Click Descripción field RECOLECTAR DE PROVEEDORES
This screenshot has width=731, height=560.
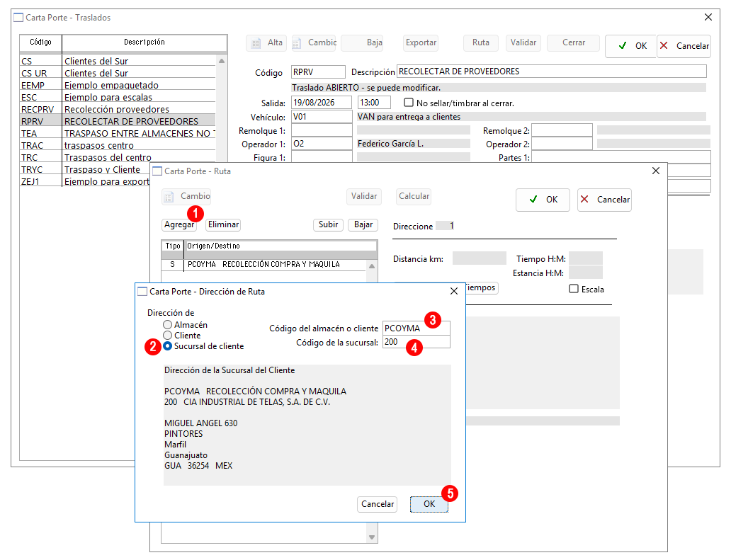pos(552,72)
